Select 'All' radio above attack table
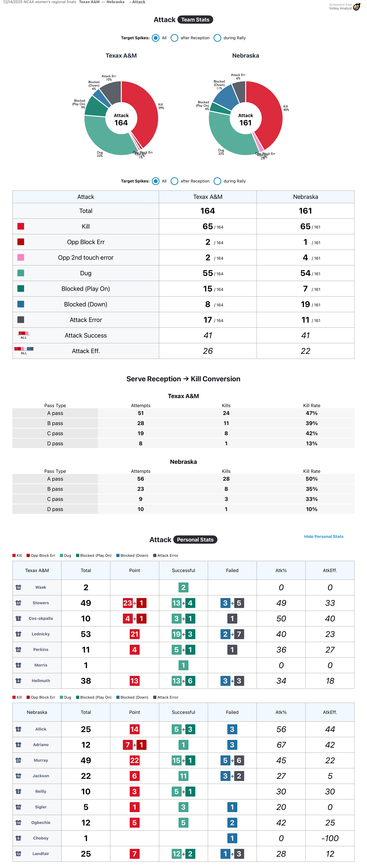 (156, 181)
